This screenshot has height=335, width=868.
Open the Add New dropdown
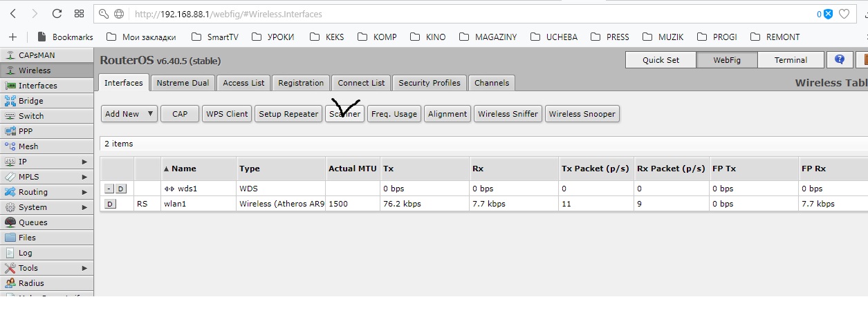pyautogui.click(x=129, y=114)
